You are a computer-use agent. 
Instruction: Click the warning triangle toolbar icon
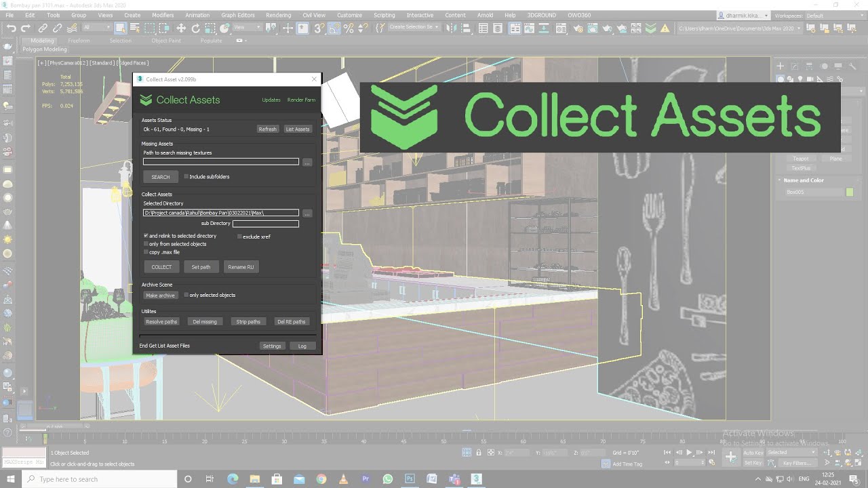[665, 28]
